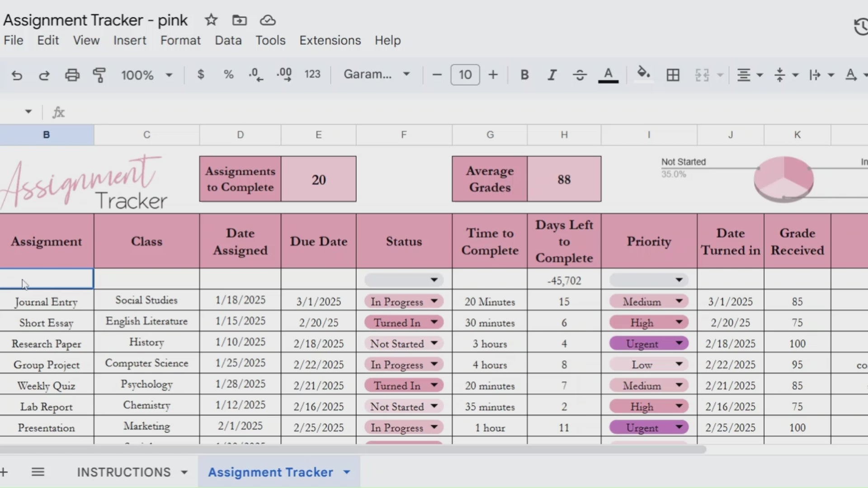Open the Format menu
Image resolution: width=868 pixels, height=488 pixels.
point(180,40)
